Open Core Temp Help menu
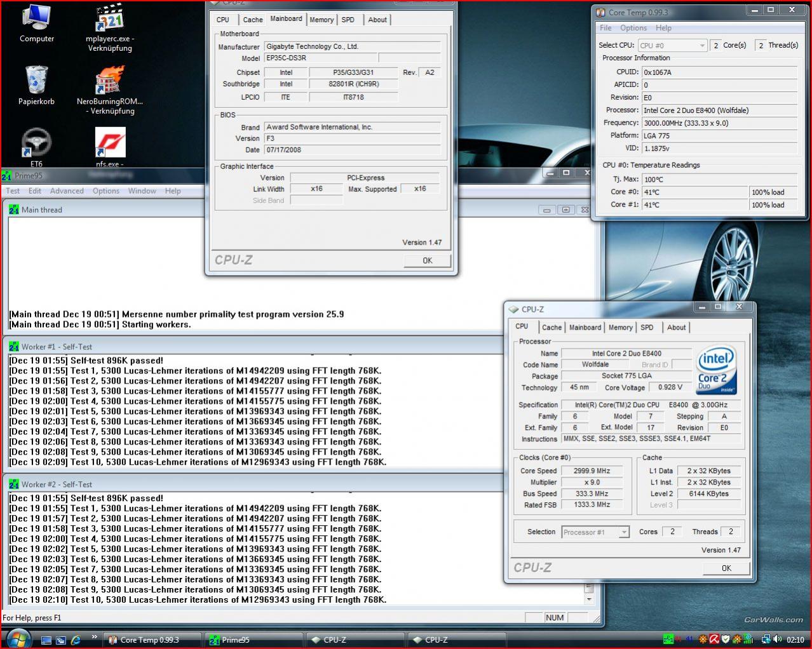812x649 pixels. pos(663,28)
